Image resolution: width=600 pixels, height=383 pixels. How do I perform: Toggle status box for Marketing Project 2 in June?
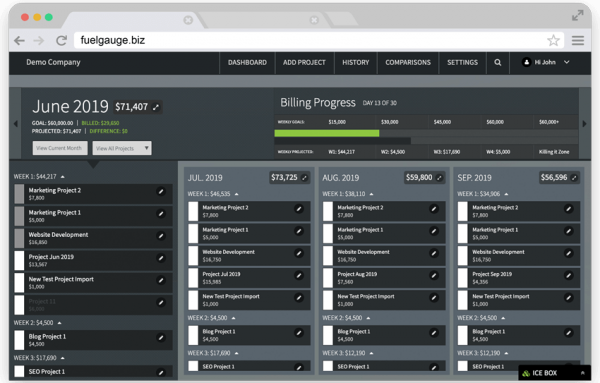(19, 194)
